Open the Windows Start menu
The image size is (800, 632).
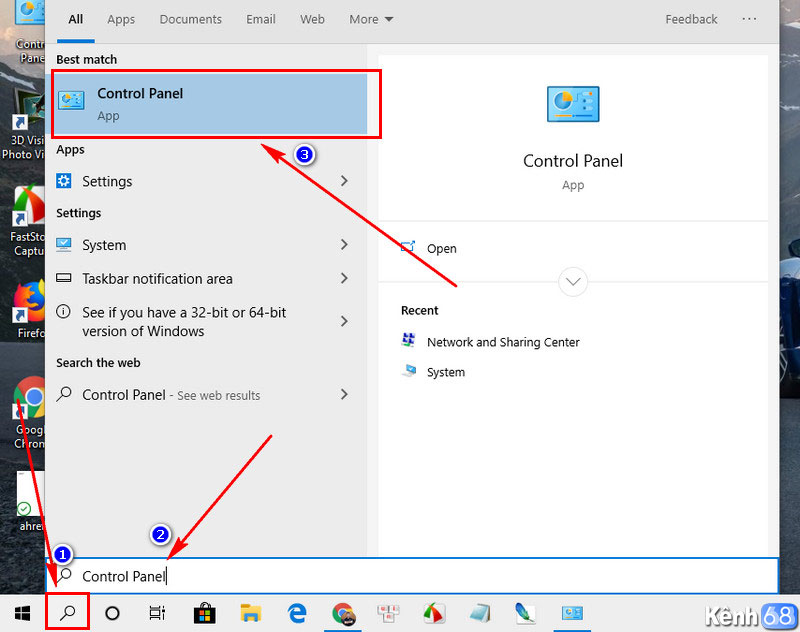pos(22,612)
